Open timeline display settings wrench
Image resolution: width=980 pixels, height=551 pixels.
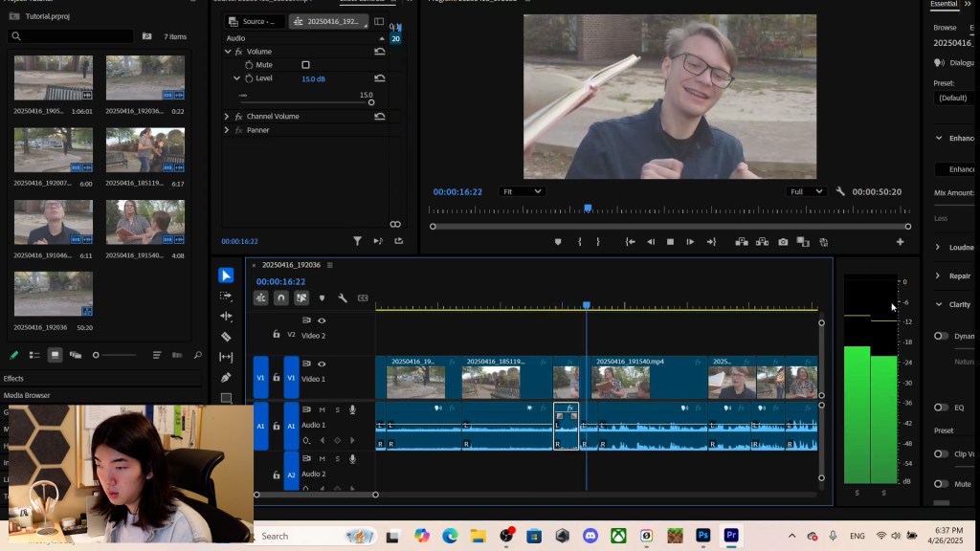click(342, 298)
